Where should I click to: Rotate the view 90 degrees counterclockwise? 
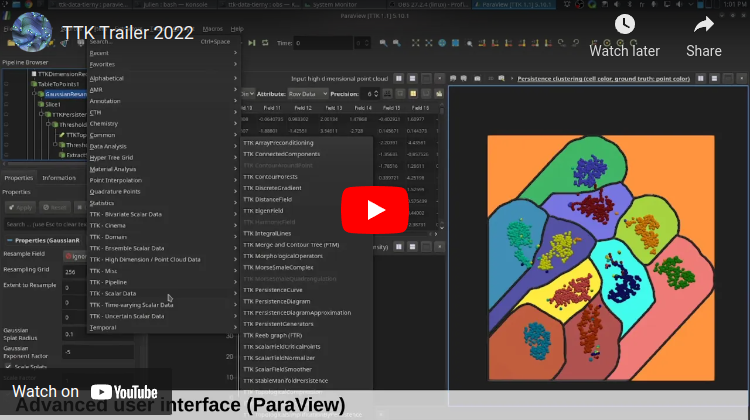click(x=575, y=43)
